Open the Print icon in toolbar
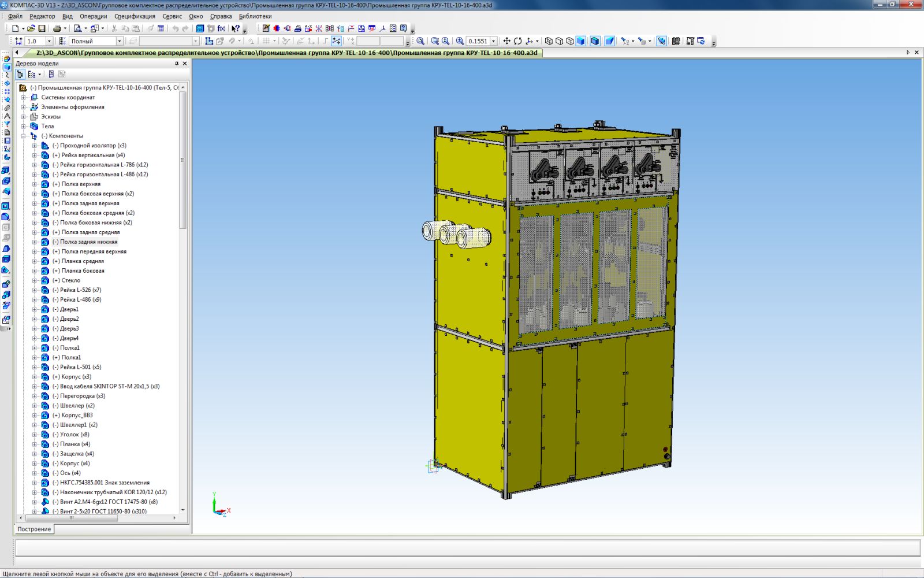The width and height of the screenshot is (924, 578). click(x=57, y=28)
